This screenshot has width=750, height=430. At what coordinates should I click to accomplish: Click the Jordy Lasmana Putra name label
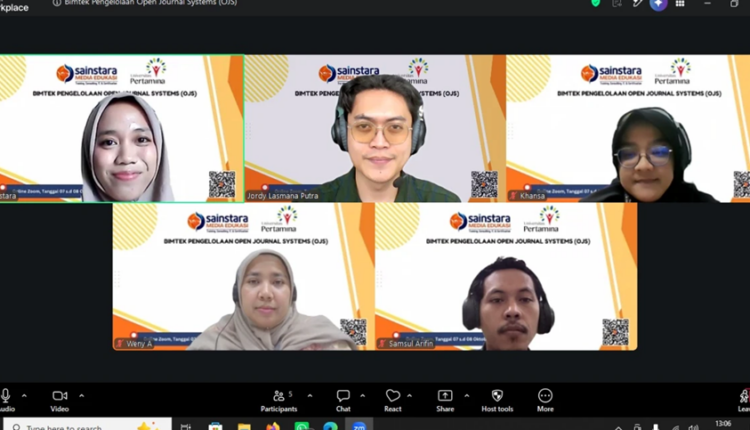point(282,196)
